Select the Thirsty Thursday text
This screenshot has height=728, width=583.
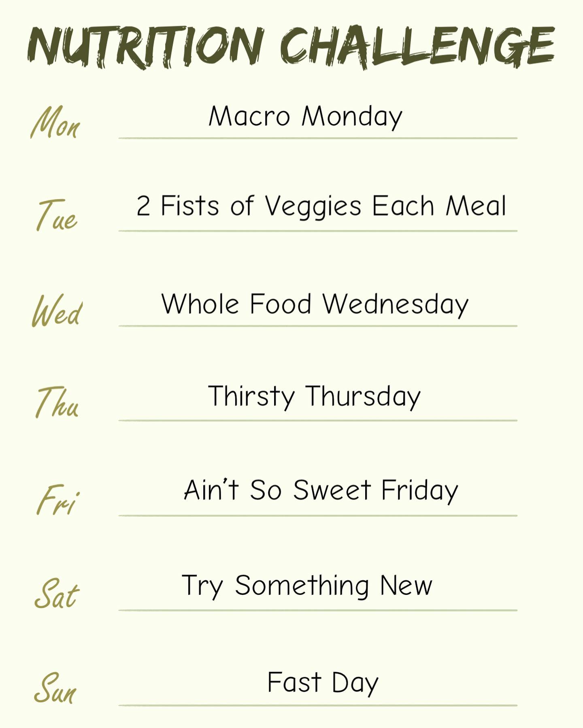314,397
